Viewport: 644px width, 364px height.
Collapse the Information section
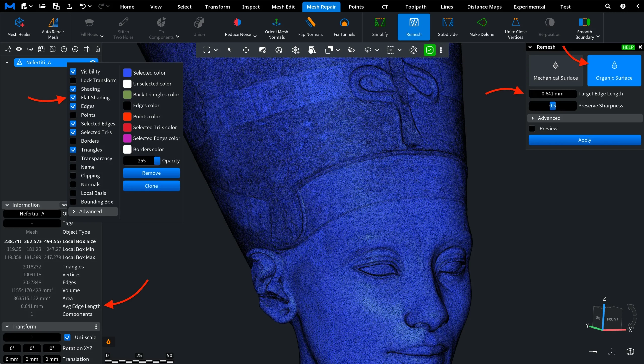point(7,205)
